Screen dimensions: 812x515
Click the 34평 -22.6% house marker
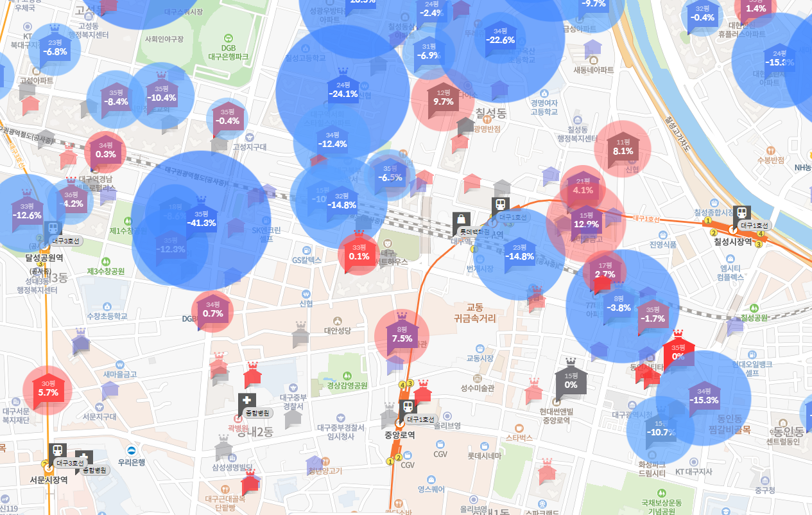coord(500,37)
